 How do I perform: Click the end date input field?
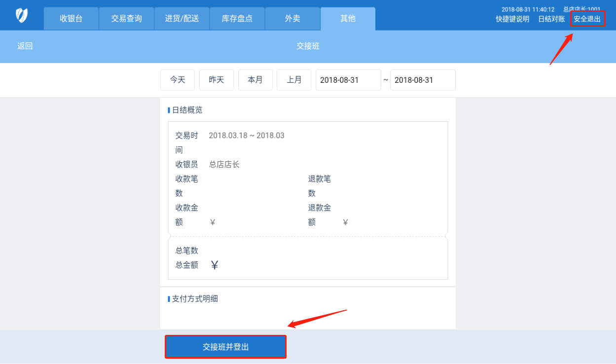pyautogui.click(x=423, y=80)
